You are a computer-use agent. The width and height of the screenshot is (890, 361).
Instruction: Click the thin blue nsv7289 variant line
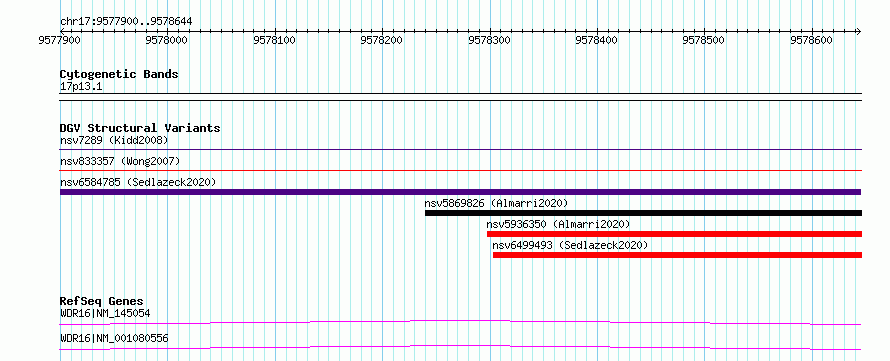(x=461, y=149)
